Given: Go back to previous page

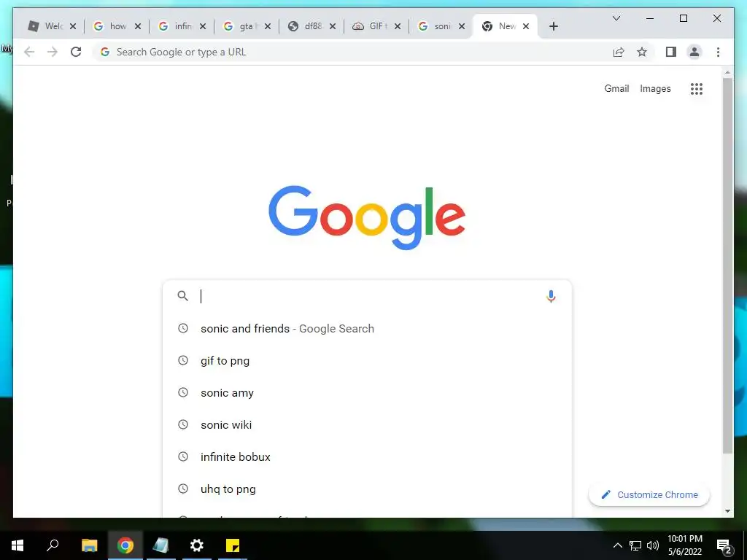Looking at the screenshot, I should point(29,52).
